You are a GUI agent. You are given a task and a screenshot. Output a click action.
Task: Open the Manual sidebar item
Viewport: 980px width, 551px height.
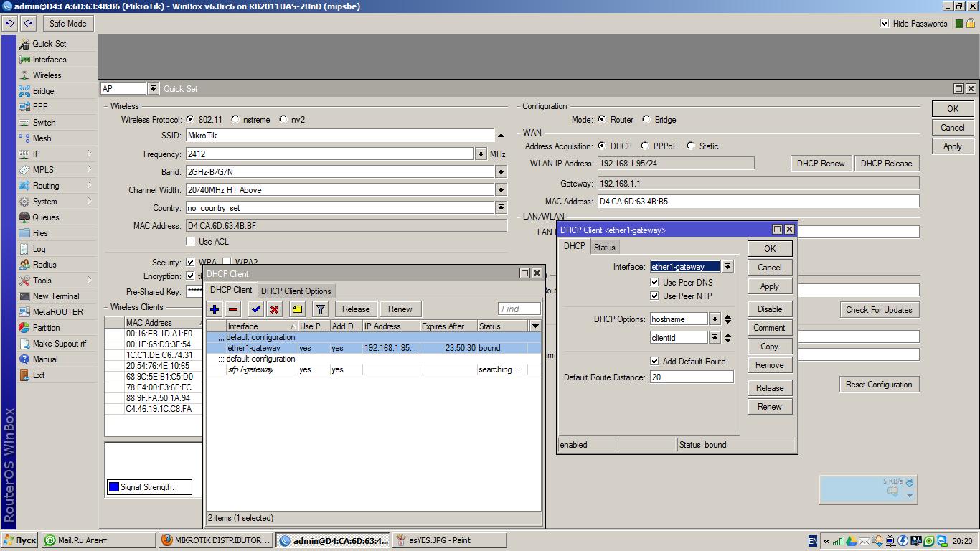click(x=44, y=359)
